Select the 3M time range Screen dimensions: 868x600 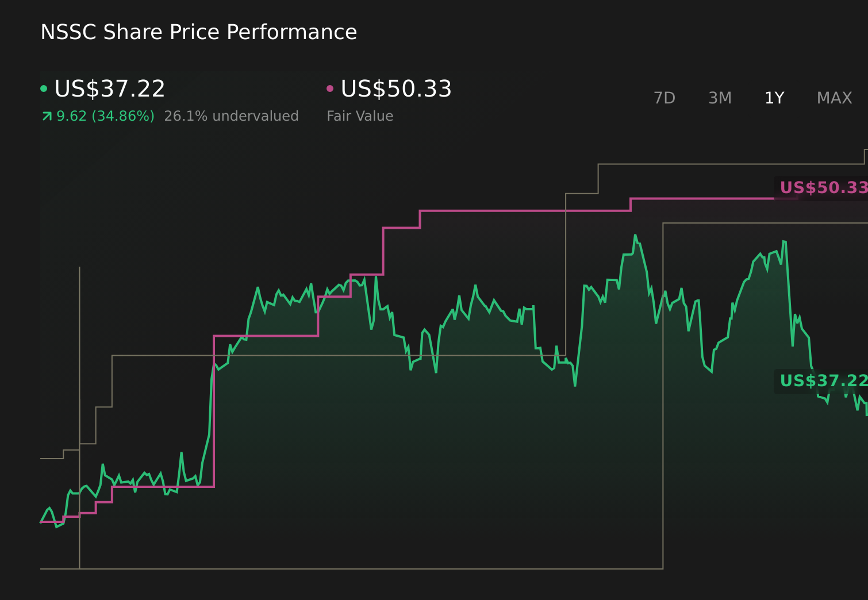point(720,98)
